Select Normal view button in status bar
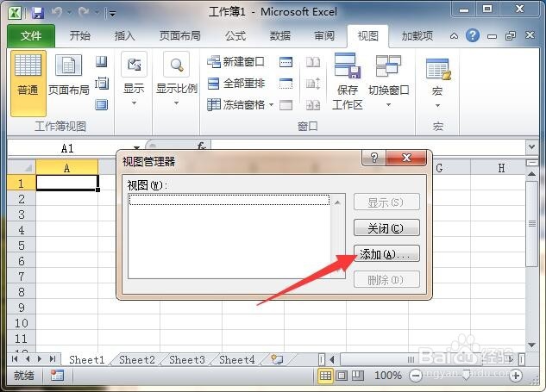 [325, 376]
